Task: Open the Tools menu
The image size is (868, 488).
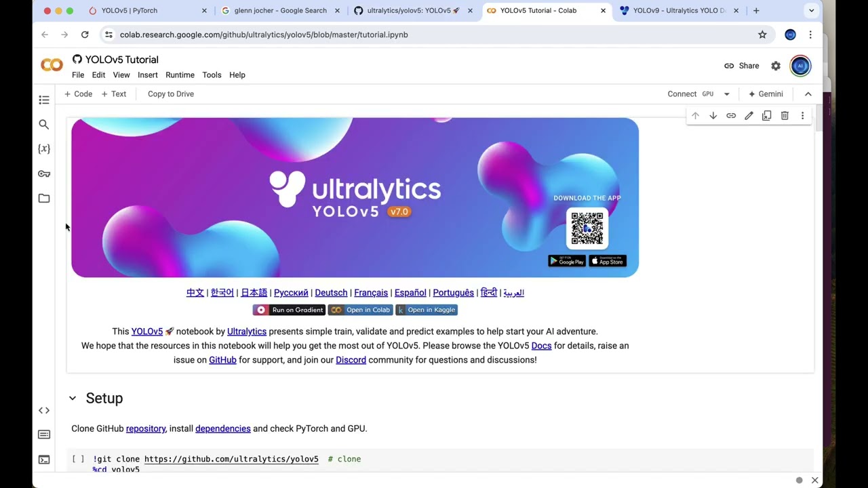Action: click(212, 75)
